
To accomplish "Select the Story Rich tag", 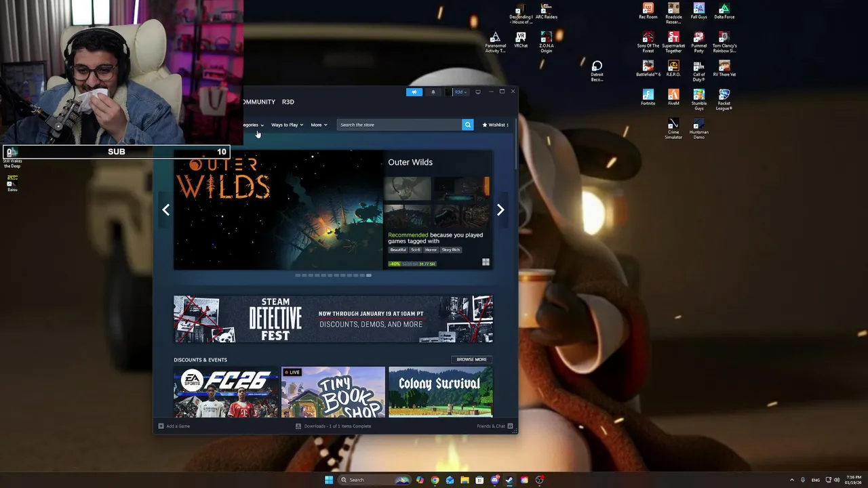I will 451,249.
